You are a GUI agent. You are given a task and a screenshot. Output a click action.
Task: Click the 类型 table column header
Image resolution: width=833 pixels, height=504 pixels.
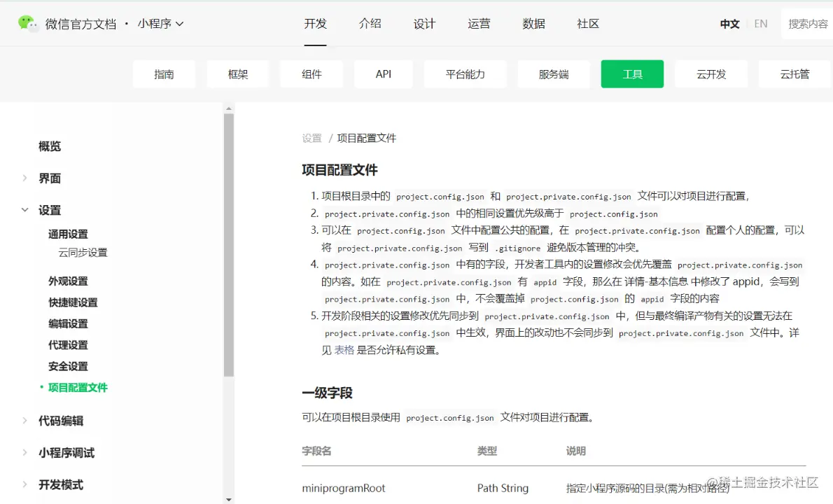click(486, 451)
